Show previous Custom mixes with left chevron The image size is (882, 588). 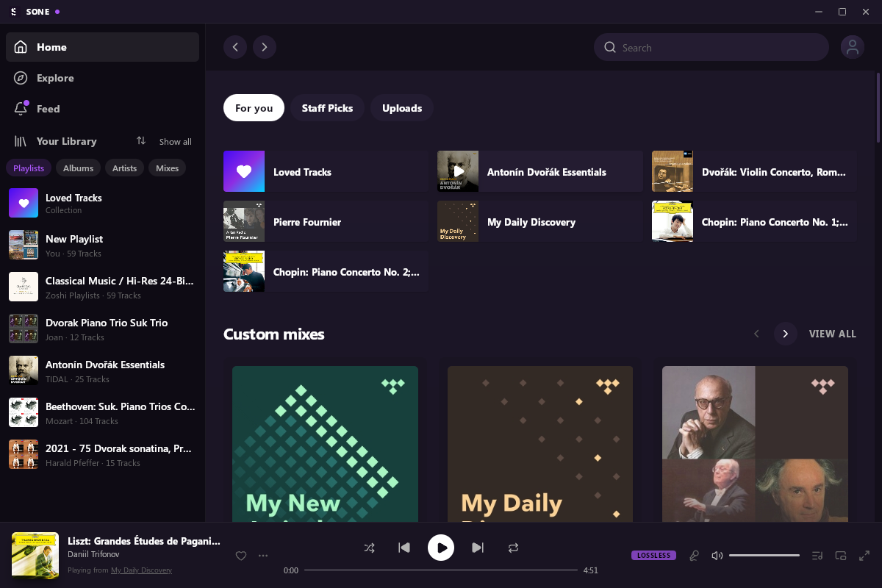click(x=756, y=334)
